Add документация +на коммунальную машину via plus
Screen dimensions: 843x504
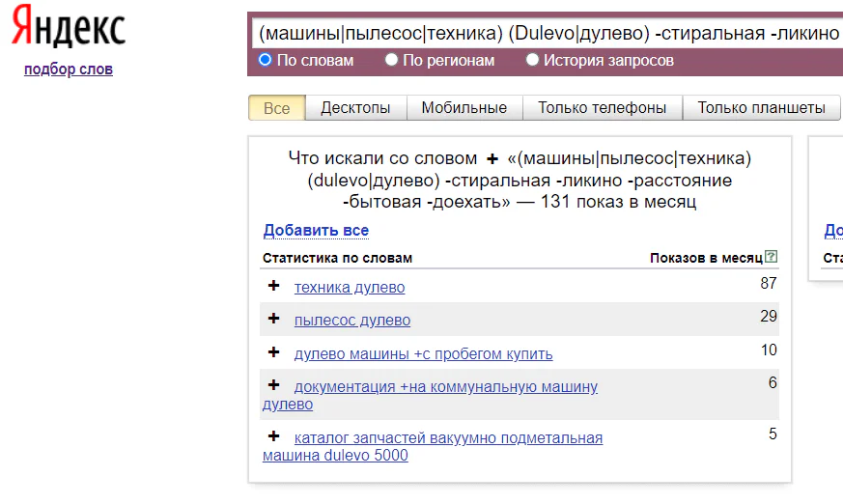pos(273,384)
